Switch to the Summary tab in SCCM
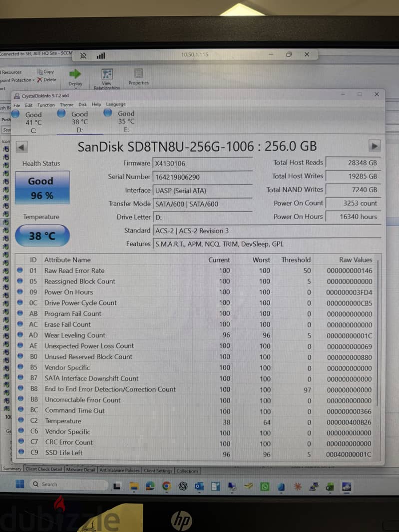The width and height of the screenshot is (399, 532). [12, 469]
